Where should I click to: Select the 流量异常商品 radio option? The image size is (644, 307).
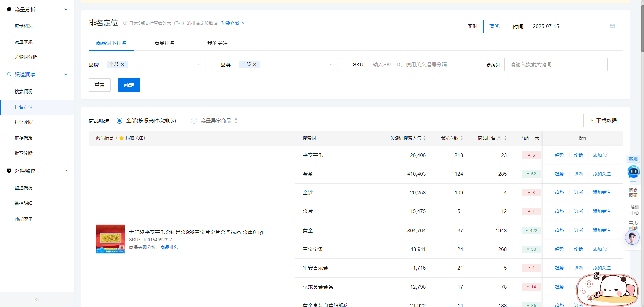pyautogui.click(x=194, y=121)
